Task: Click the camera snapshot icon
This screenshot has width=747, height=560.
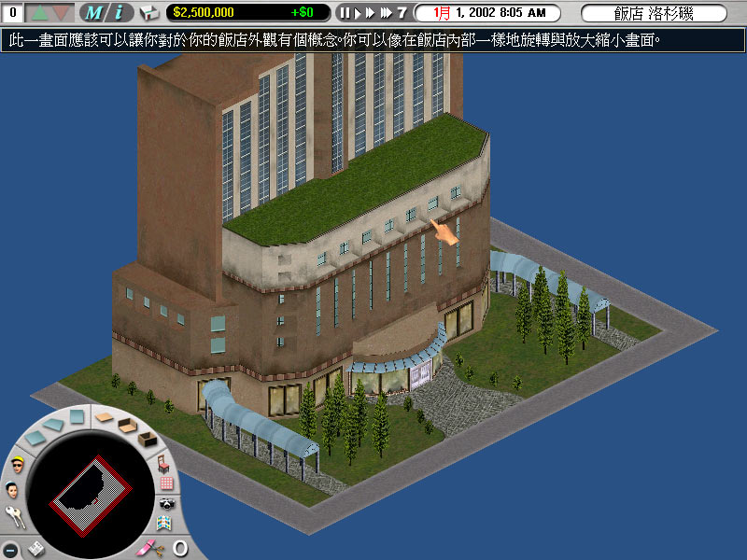Action: [x=168, y=505]
